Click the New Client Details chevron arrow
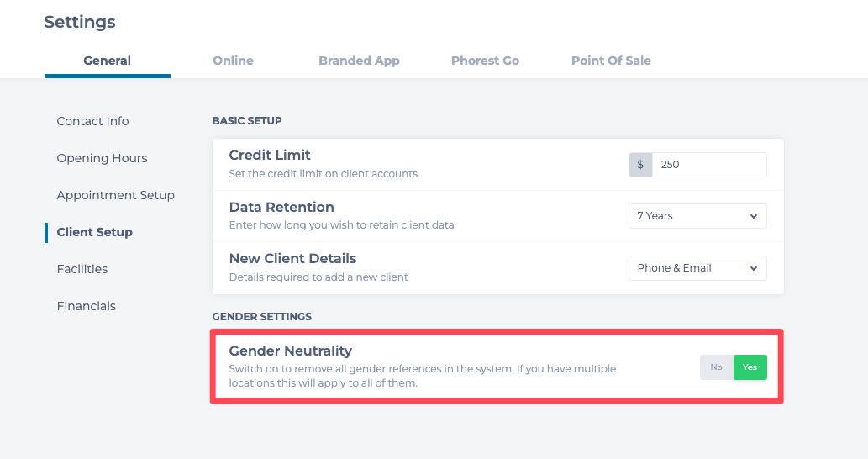 (753, 268)
